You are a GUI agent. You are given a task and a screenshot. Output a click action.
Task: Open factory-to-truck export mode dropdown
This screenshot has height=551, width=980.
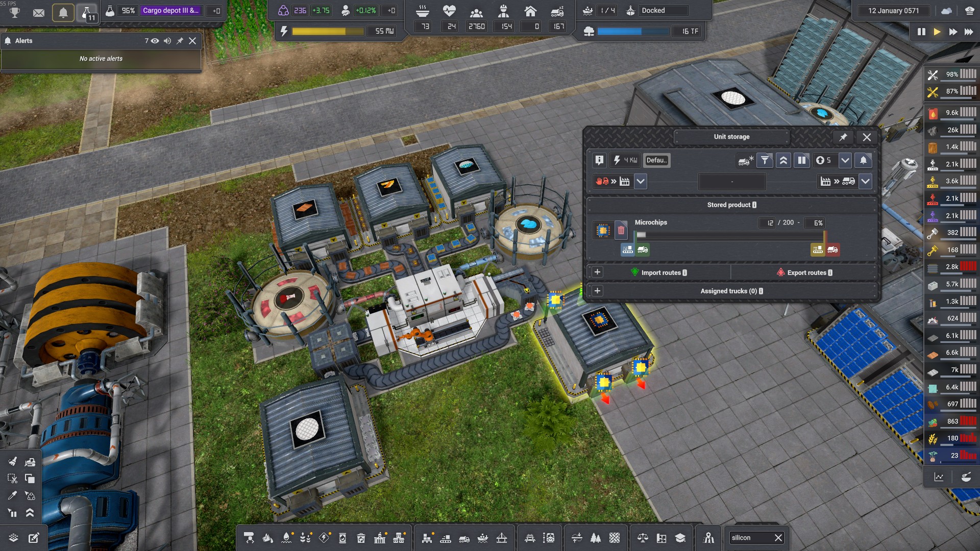point(865,181)
